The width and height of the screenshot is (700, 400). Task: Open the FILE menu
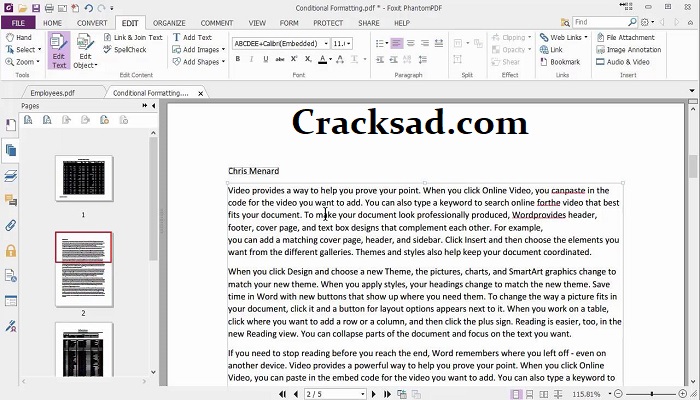click(x=18, y=23)
